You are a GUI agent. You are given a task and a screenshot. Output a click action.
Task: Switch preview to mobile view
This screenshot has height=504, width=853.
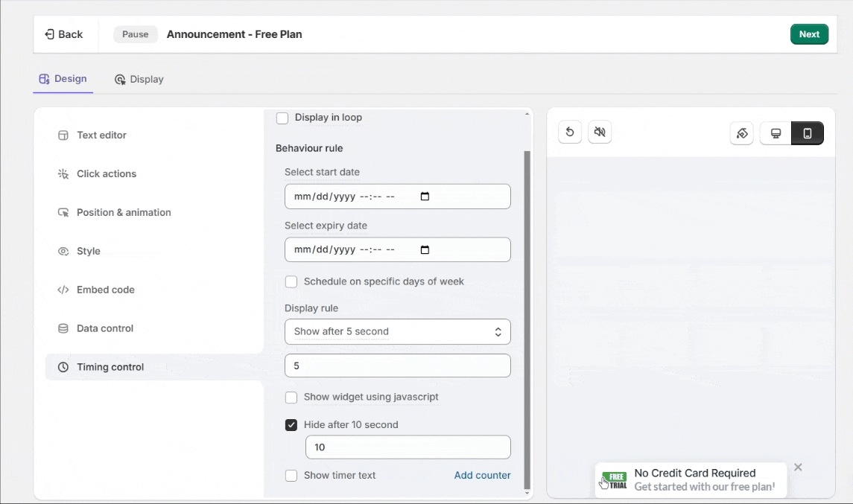(808, 133)
